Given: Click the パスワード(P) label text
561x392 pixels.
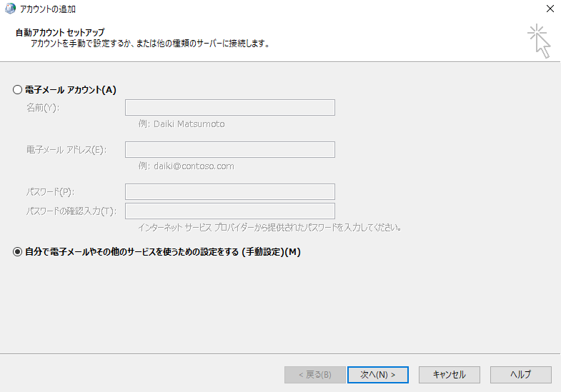Looking at the screenshot, I should click(50, 191).
